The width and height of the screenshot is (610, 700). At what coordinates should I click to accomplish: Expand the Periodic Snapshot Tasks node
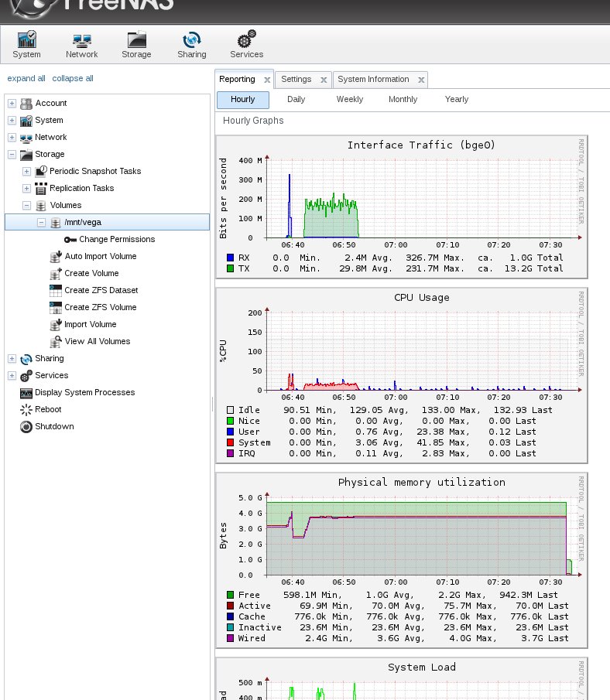coord(27,172)
